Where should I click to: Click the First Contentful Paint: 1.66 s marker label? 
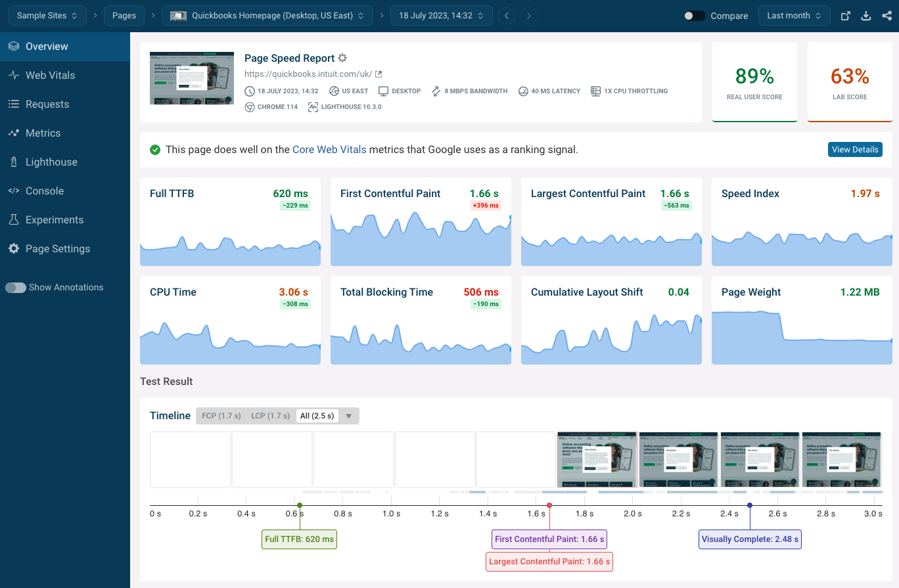tap(549, 539)
